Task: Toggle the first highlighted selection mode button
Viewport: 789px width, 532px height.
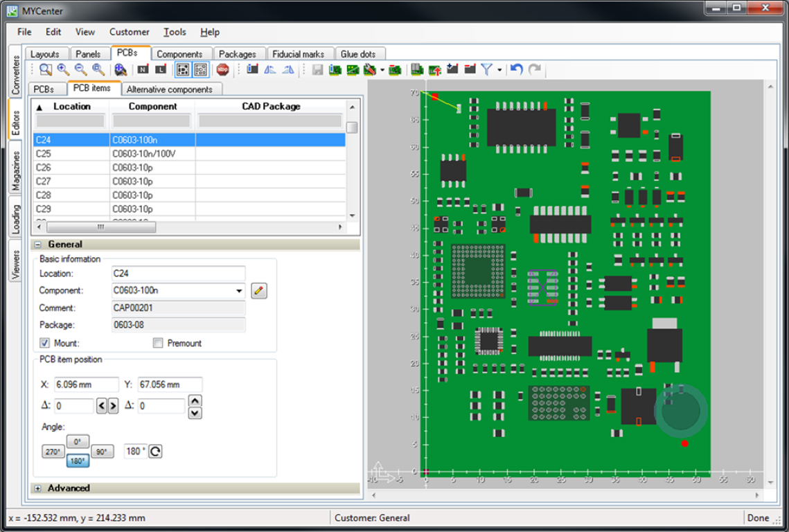Action: pos(183,69)
